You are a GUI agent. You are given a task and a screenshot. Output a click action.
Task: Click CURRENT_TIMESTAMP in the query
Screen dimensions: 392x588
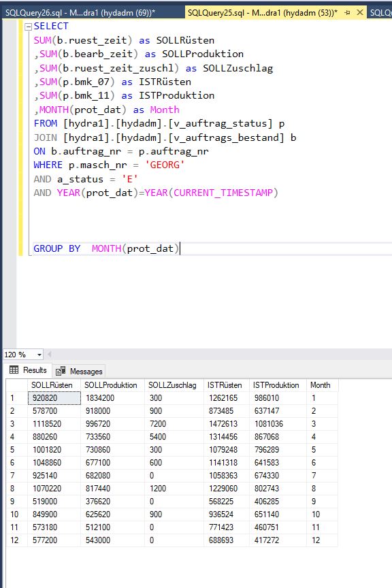tap(223, 193)
